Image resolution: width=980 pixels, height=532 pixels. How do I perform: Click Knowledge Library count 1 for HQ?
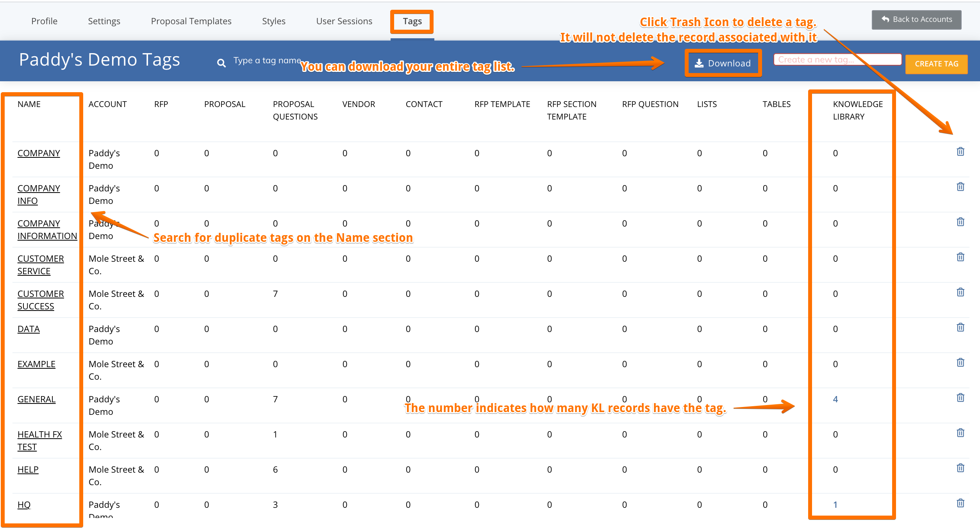(x=835, y=505)
